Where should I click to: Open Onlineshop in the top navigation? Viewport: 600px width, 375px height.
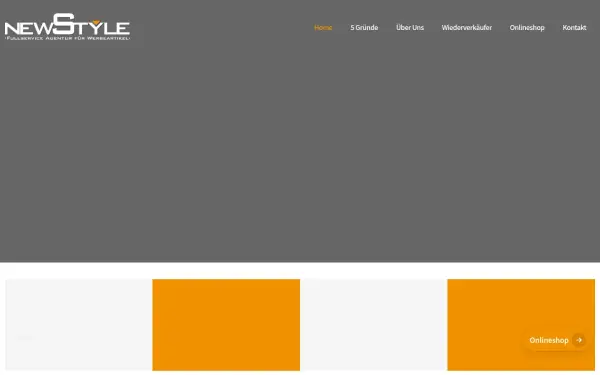point(527,28)
